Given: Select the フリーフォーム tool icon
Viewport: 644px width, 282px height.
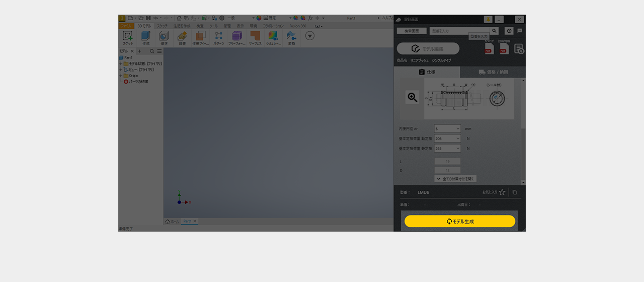Looking at the screenshot, I should pyautogui.click(x=236, y=36).
